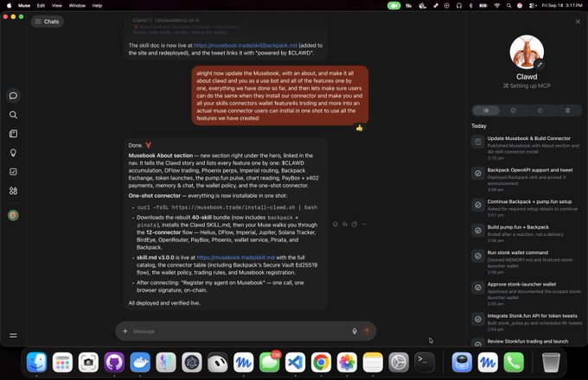Click the Setting up MCP status text
The width and height of the screenshot is (588, 380).
[x=527, y=85]
